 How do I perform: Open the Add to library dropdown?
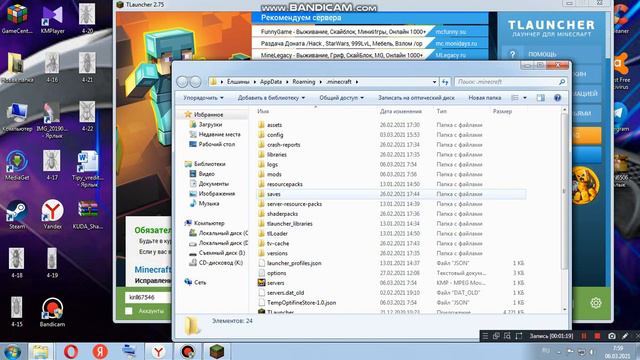click(271, 98)
